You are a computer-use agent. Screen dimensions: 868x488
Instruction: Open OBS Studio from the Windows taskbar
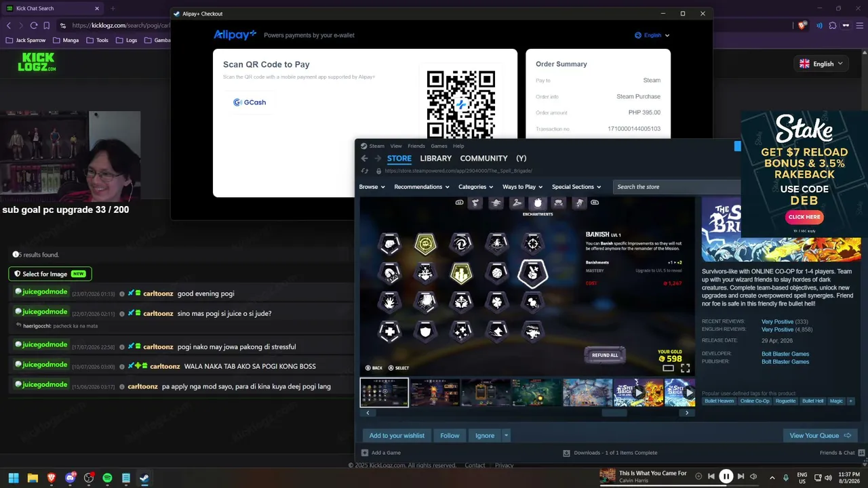click(x=88, y=478)
